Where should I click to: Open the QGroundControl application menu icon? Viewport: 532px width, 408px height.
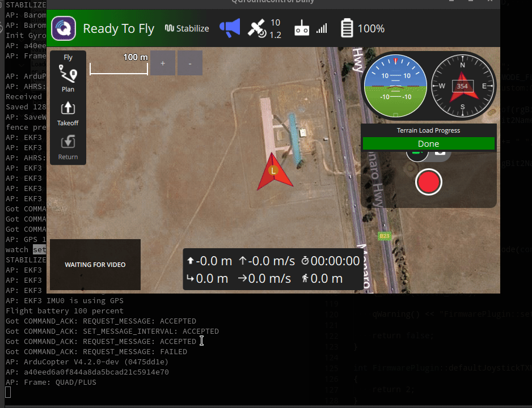click(64, 28)
